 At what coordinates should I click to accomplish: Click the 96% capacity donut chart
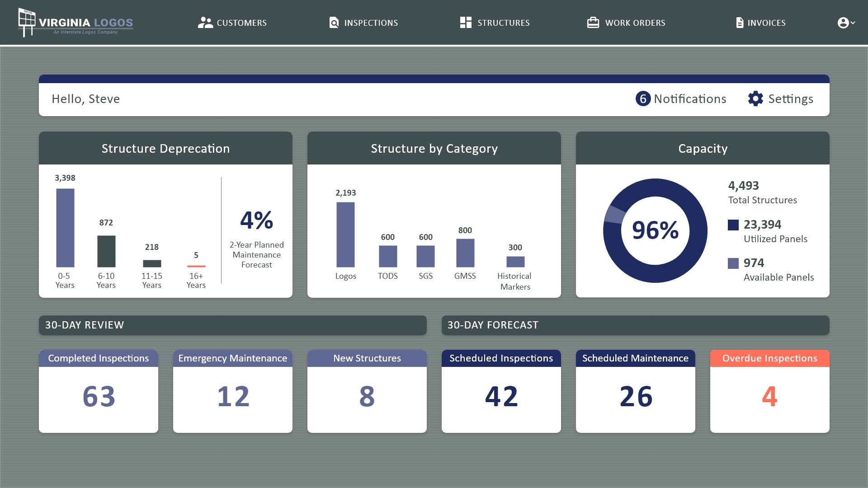click(x=655, y=230)
